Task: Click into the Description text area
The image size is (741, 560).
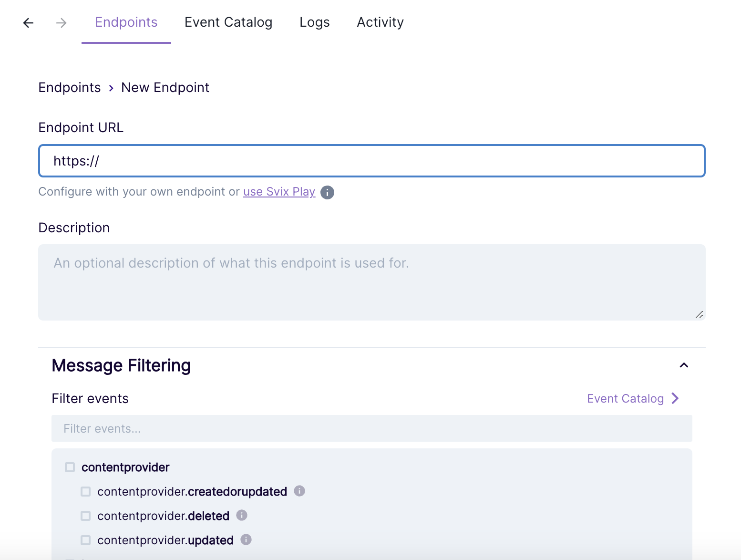Action: click(x=372, y=282)
